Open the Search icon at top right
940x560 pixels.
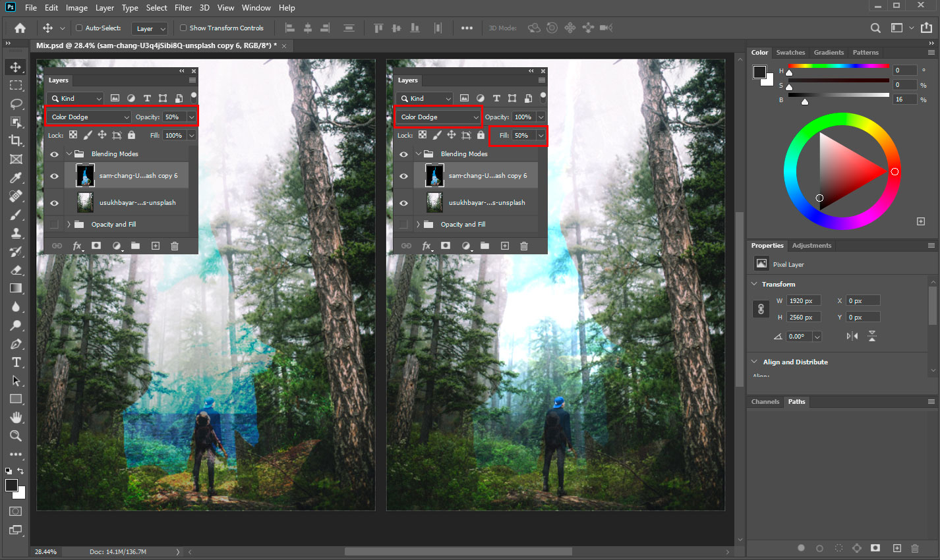click(875, 28)
